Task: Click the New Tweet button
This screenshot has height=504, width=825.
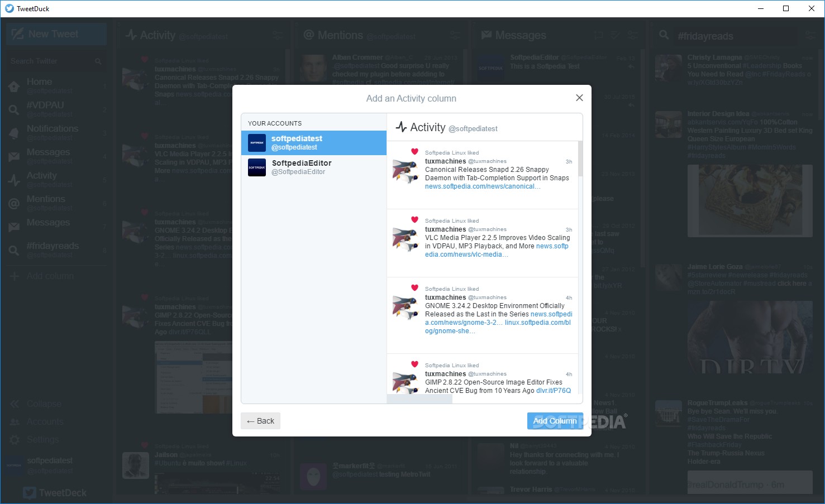Action: pos(56,34)
